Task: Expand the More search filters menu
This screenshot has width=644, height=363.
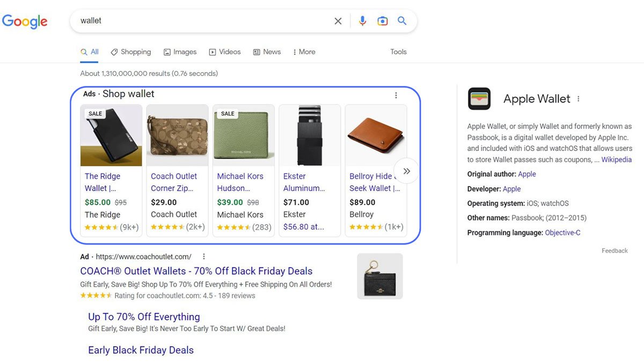Action: click(304, 52)
